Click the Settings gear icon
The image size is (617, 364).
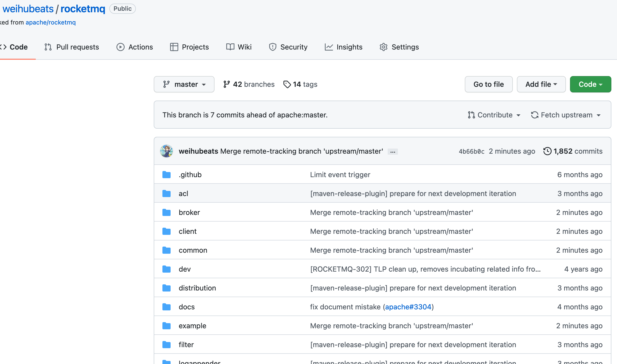[384, 47]
